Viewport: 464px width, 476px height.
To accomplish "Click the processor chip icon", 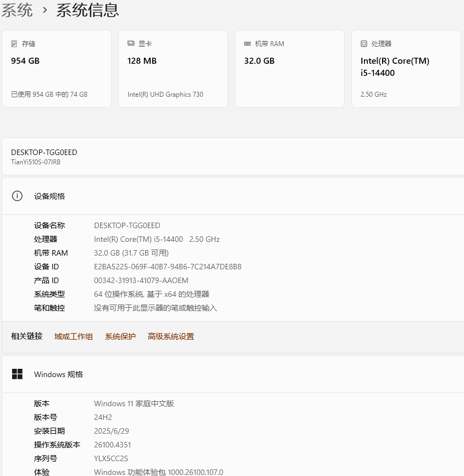I will point(364,44).
